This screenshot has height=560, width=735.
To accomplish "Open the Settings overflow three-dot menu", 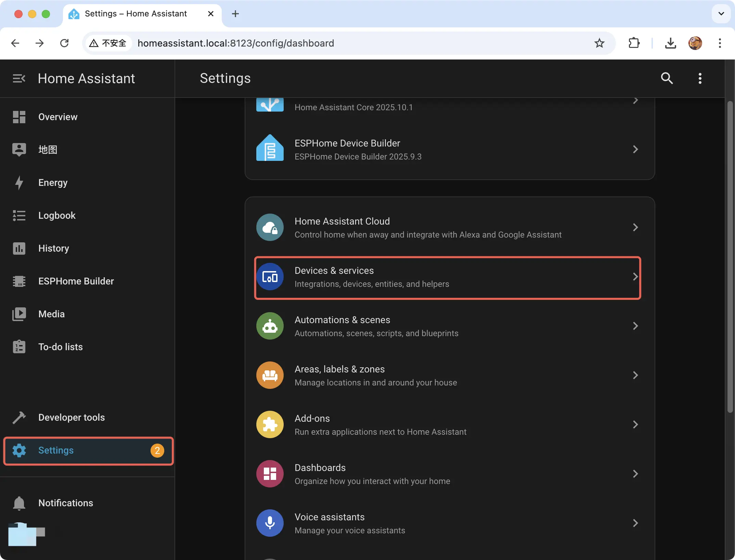I will 700,78.
